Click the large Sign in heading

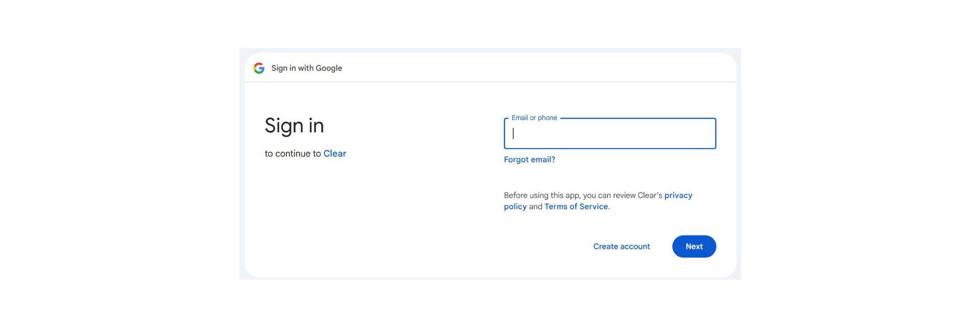(x=295, y=125)
